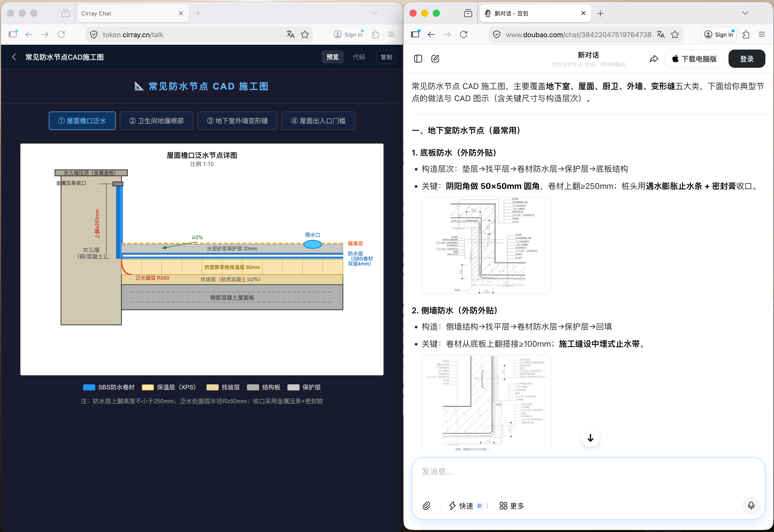Click 结构板 gray legend swatch
The height and width of the screenshot is (532, 774).
253,387
